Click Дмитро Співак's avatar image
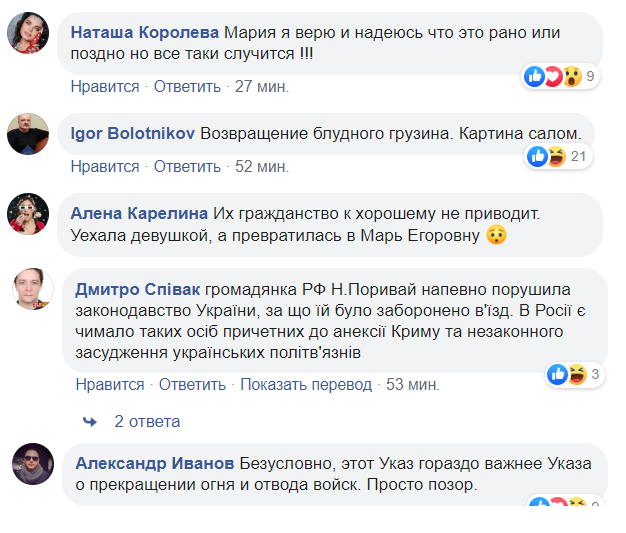 coord(33,290)
